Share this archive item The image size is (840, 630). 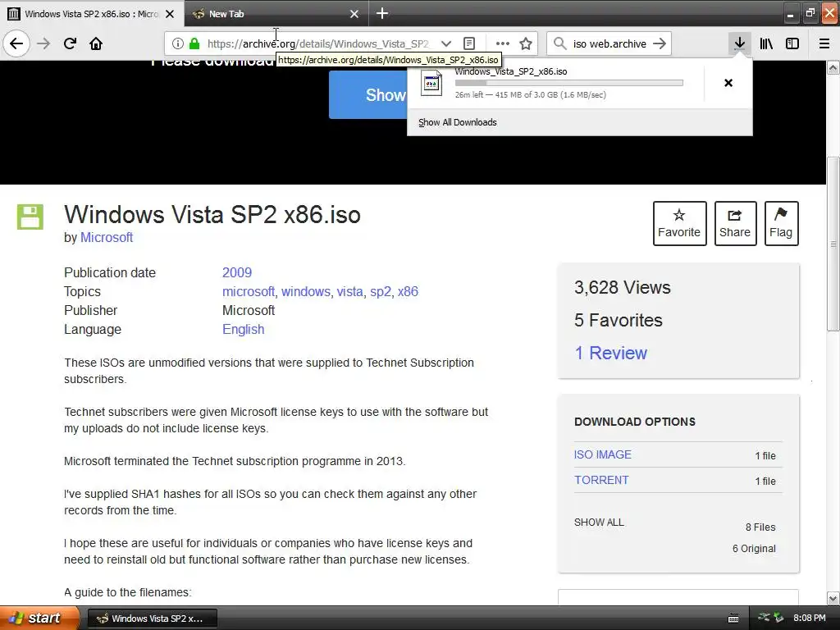(x=735, y=223)
